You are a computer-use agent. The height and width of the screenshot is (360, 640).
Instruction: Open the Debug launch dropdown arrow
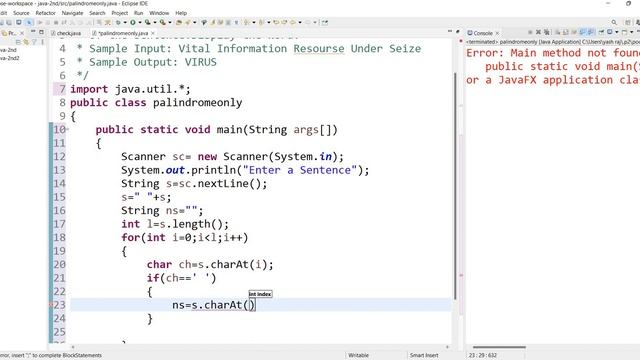[x=125, y=22]
